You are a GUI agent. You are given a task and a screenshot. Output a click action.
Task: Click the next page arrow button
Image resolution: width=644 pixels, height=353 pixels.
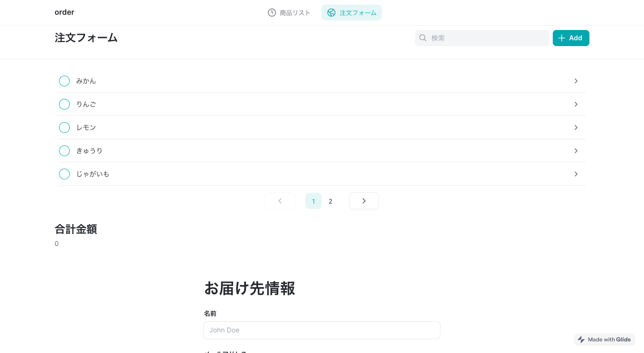[364, 201]
